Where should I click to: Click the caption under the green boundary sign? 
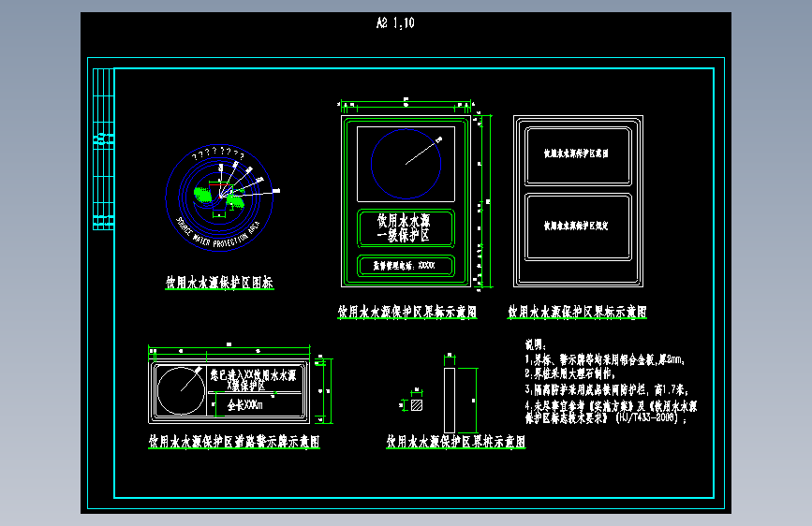click(x=407, y=312)
